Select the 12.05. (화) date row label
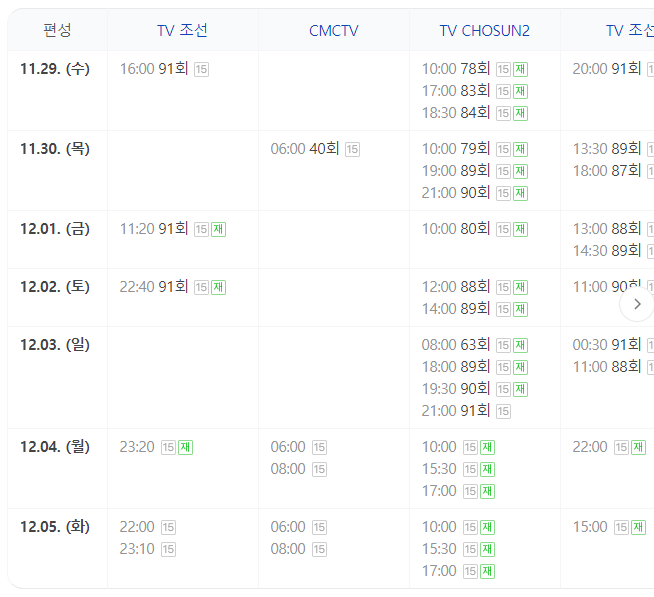Screen dimensions: 654x597 55,527
